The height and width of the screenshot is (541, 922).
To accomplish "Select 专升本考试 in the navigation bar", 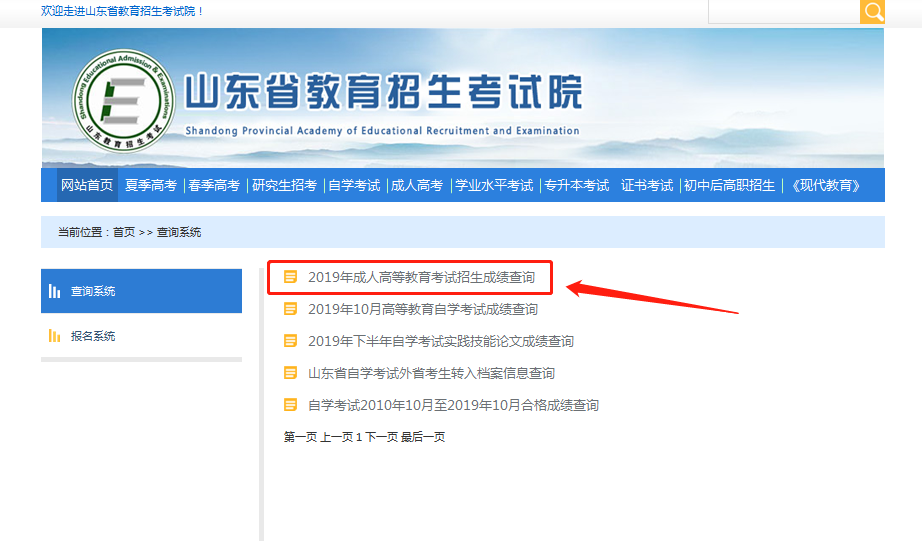I will pos(576,185).
